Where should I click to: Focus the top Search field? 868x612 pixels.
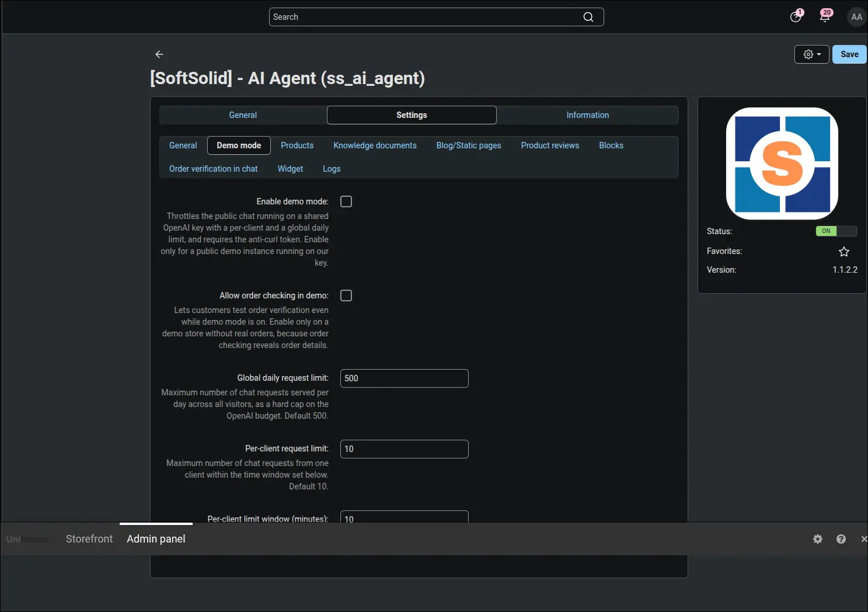coord(436,17)
